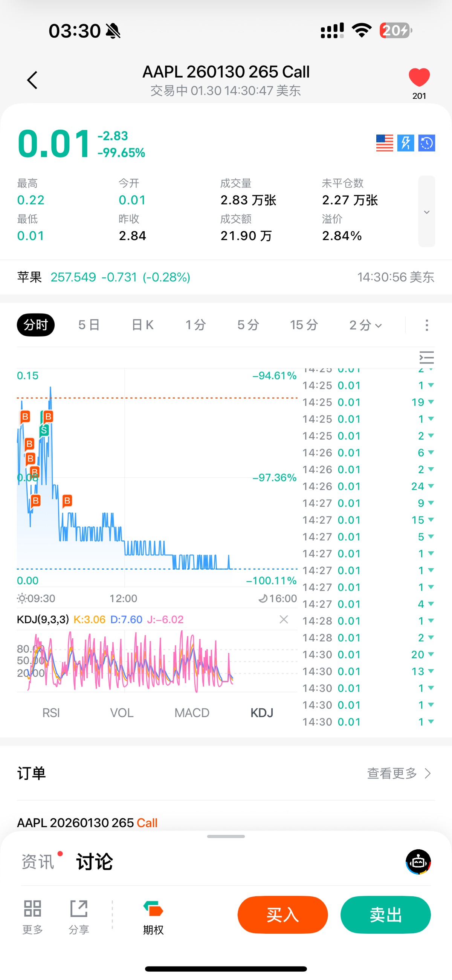The height and width of the screenshot is (980, 452).
Task: Switch to the 5日 chart tab
Action: click(x=89, y=325)
